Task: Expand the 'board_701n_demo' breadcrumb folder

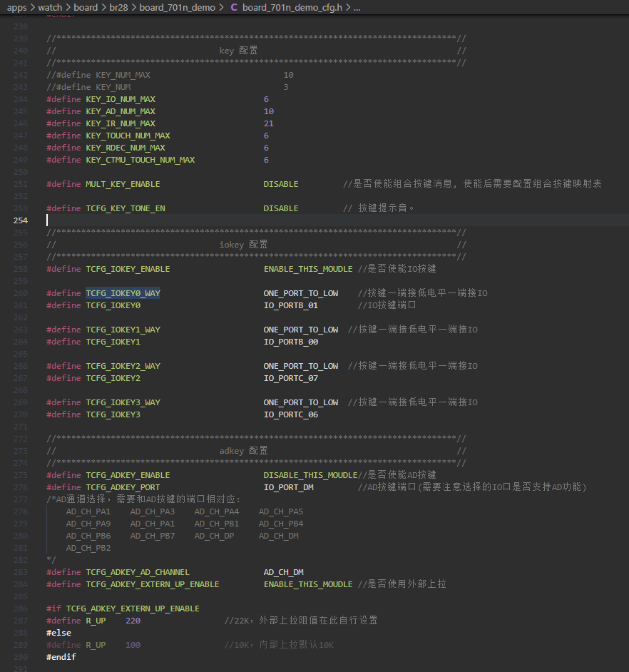Action: point(177,7)
